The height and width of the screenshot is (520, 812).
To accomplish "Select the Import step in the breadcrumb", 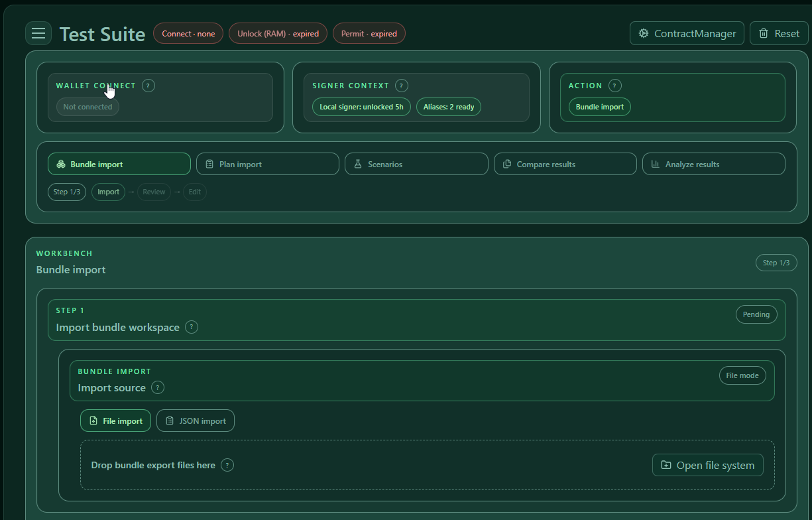I will [x=108, y=192].
